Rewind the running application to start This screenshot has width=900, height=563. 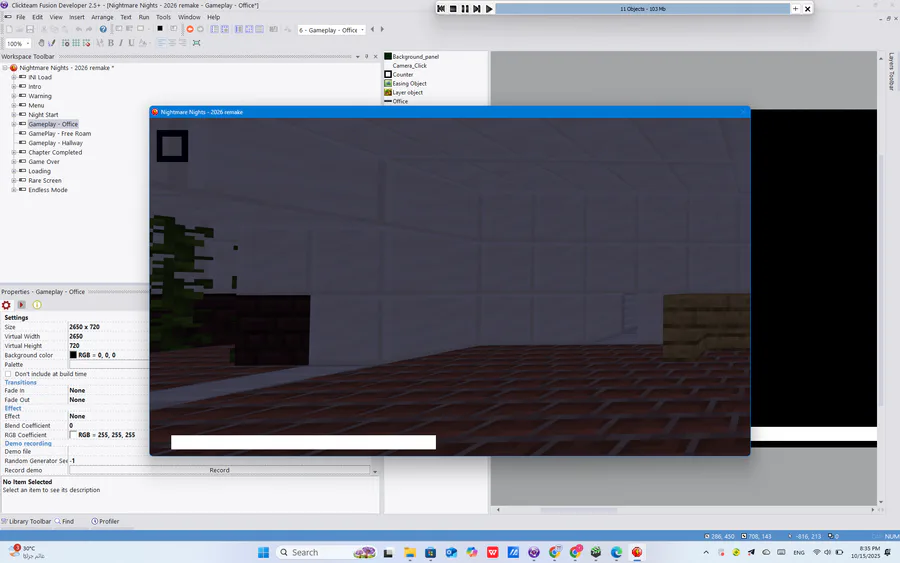tap(441, 9)
